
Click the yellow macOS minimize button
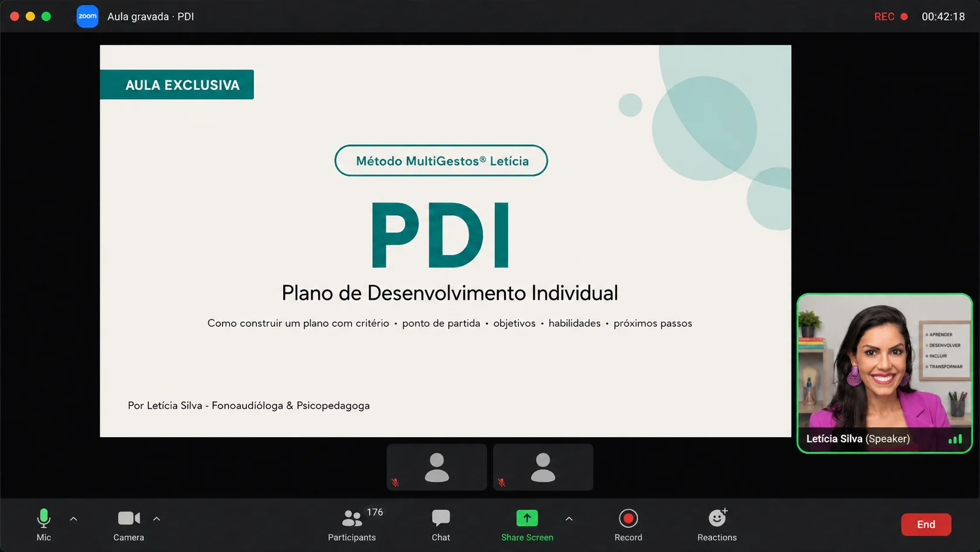[x=30, y=16]
